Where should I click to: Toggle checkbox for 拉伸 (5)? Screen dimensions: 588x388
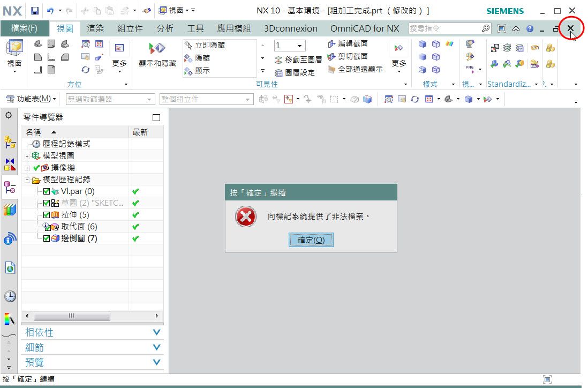click(47, 215)
